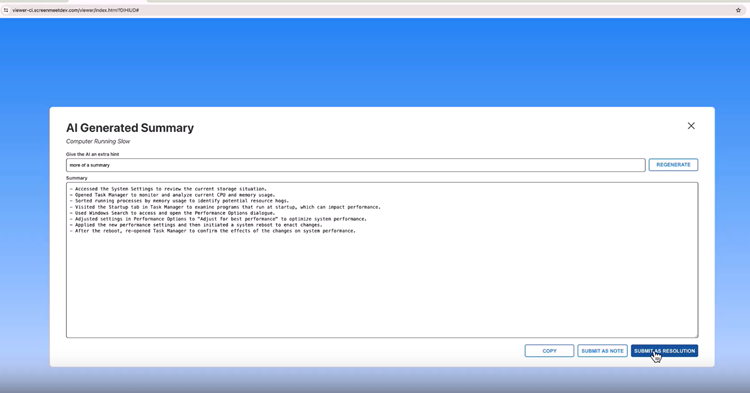750x393 pixels.
Task: Click line "Sorted running processes by memory usage"
Action: (x=179, y=201)
